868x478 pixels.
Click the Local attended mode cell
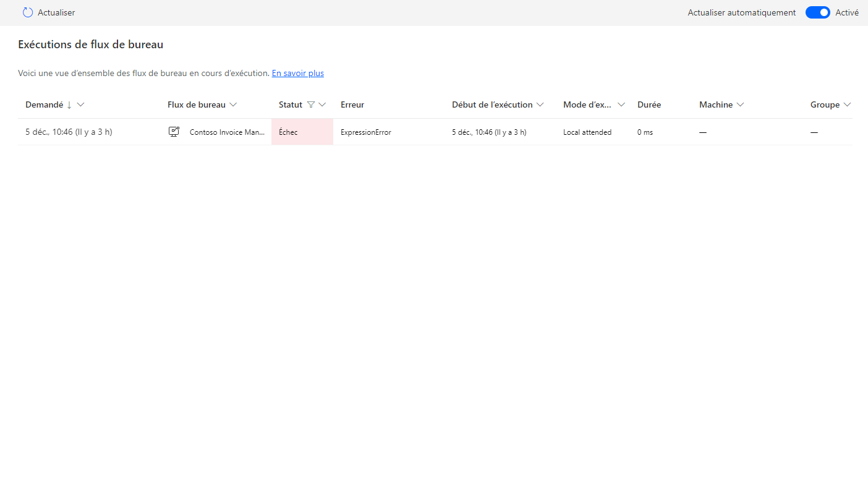[587, 132]
